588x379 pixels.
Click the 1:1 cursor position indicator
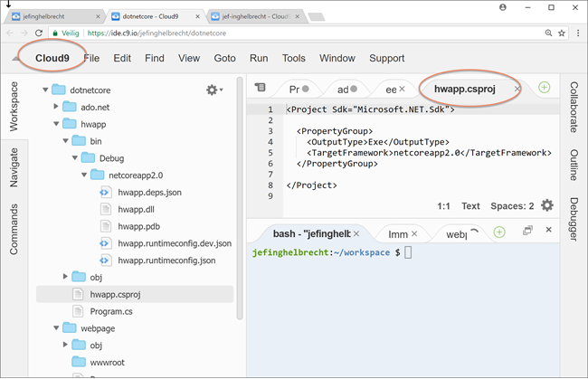[443, 206]
